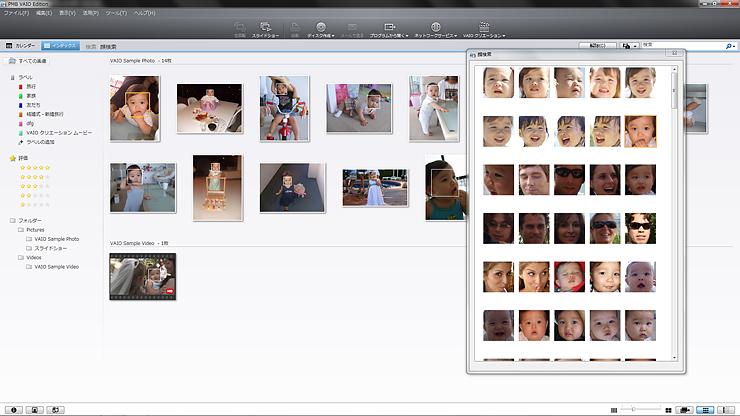740x416 pixels.
Task: Switch to the インデックス tab
Action: 59,46
